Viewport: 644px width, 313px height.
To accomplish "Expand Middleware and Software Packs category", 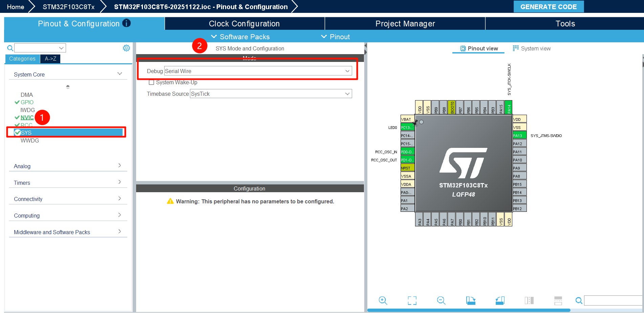I will [68, 232].
